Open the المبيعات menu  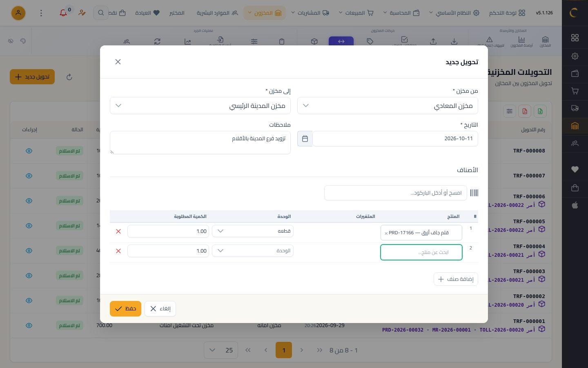pos(356,13)
